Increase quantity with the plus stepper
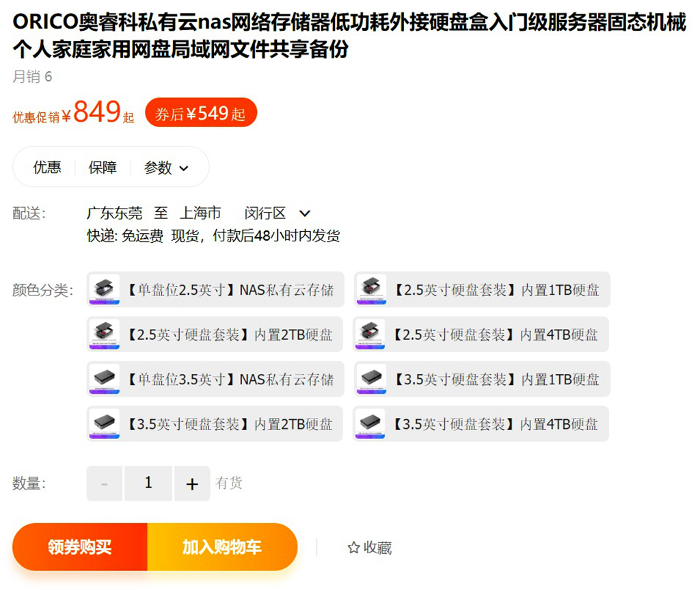 click(x=192, y=483)
